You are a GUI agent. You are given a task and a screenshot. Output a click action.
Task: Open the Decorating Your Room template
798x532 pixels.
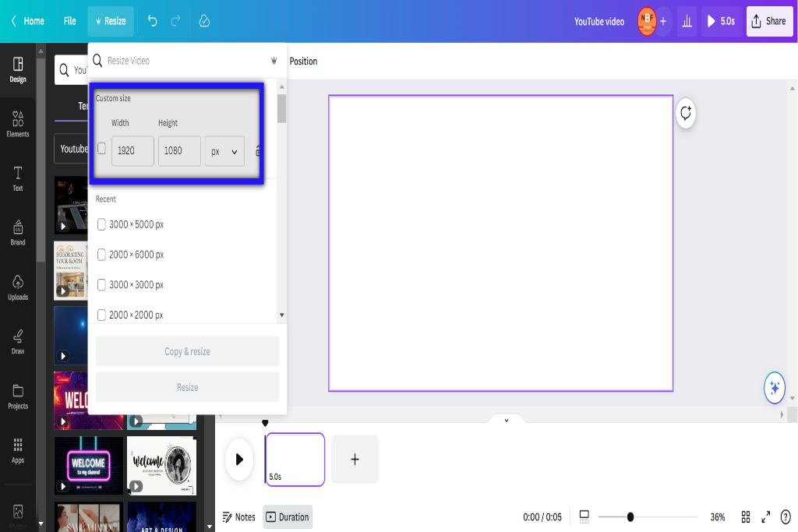(71, 270)
